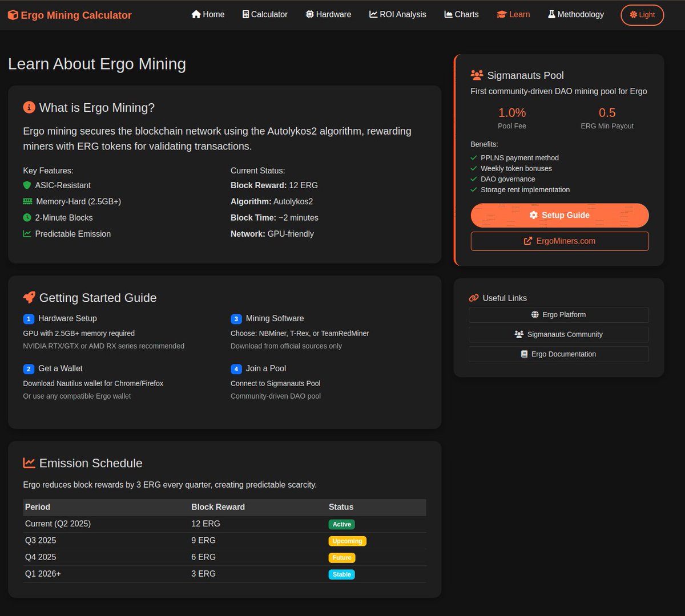Screen dimensions: 685x616
Task: Click the people icon in Sigmanauts Community
Action: (519, 334)
